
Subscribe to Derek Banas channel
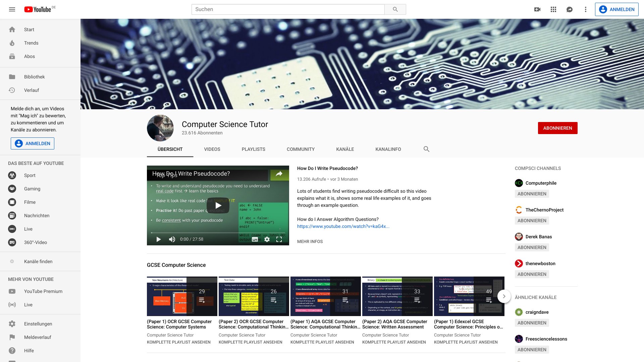coord(532,247)
